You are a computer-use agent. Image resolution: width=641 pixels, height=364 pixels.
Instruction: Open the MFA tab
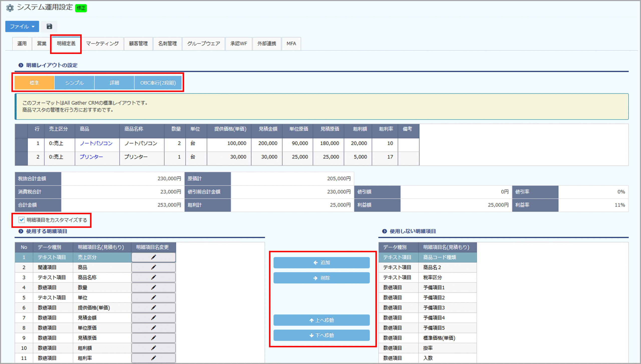(x=291, y=44)
